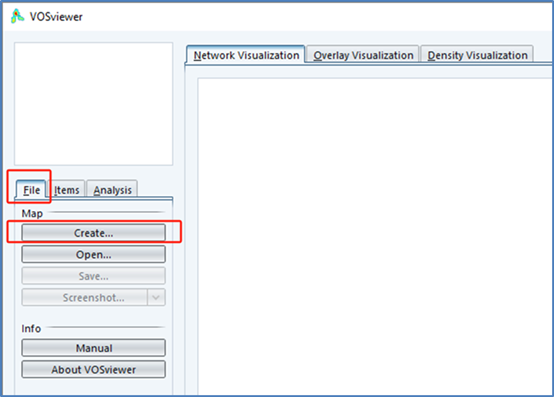Show the About VOSviewer dialog
Viewport: 554px width, 397px height.
[94, 369]
